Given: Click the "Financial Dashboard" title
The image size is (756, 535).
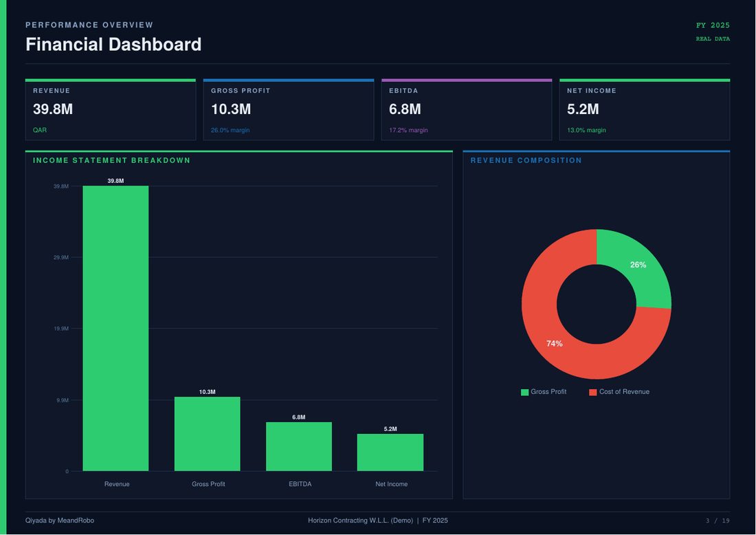Looking at the screenshot, I should 113,45.
